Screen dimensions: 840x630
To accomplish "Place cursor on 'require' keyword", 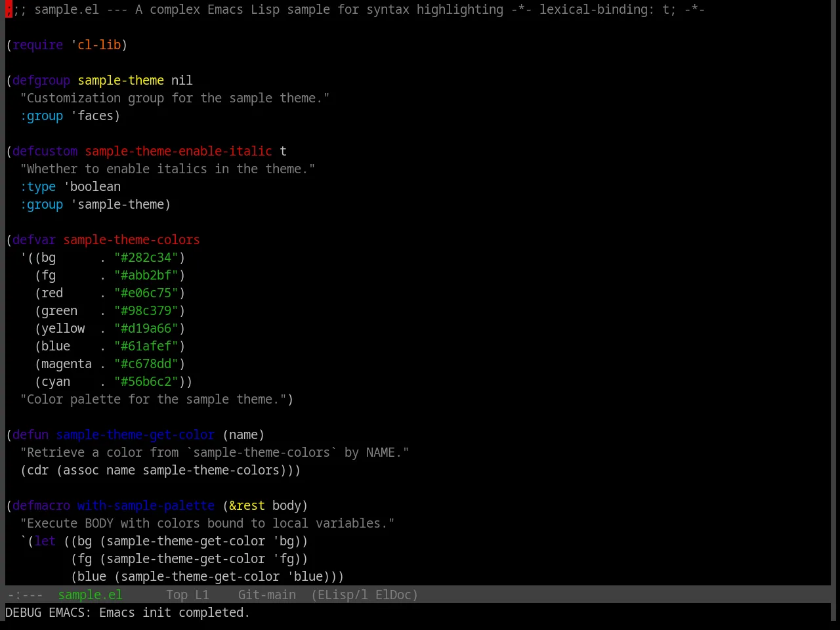I will click(38, 45).
